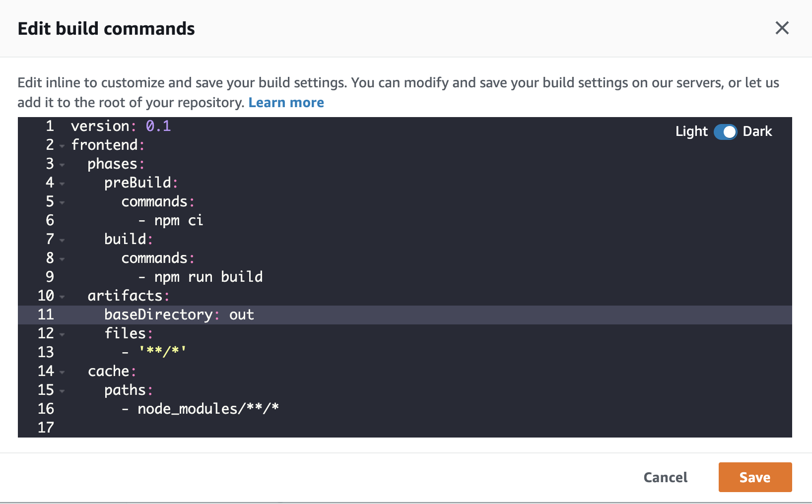Click the 'build' key on line 7
Screen dimensions: 812x504
pyautogui.click(x=125, y=239)
